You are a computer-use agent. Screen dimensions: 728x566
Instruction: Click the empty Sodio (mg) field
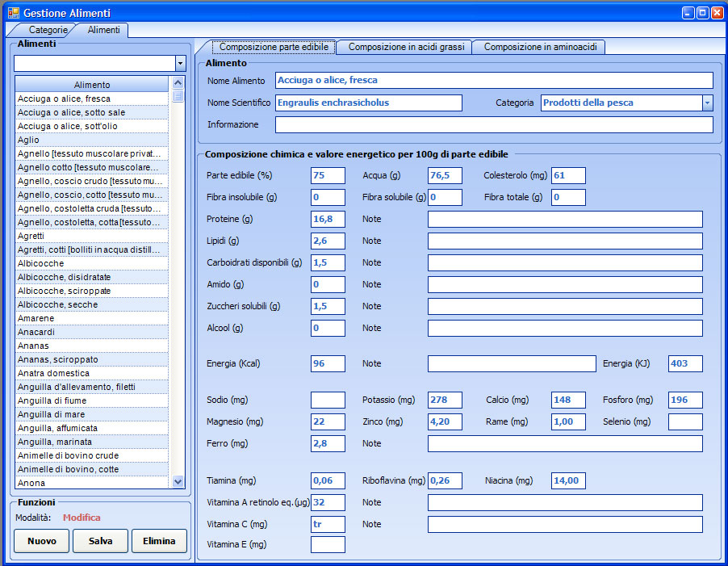[328, 400]
